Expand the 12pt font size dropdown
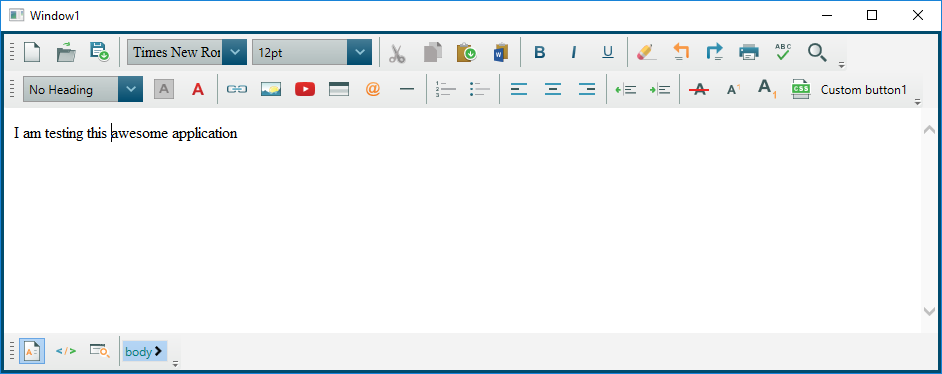942x374 pixels. 359,52
